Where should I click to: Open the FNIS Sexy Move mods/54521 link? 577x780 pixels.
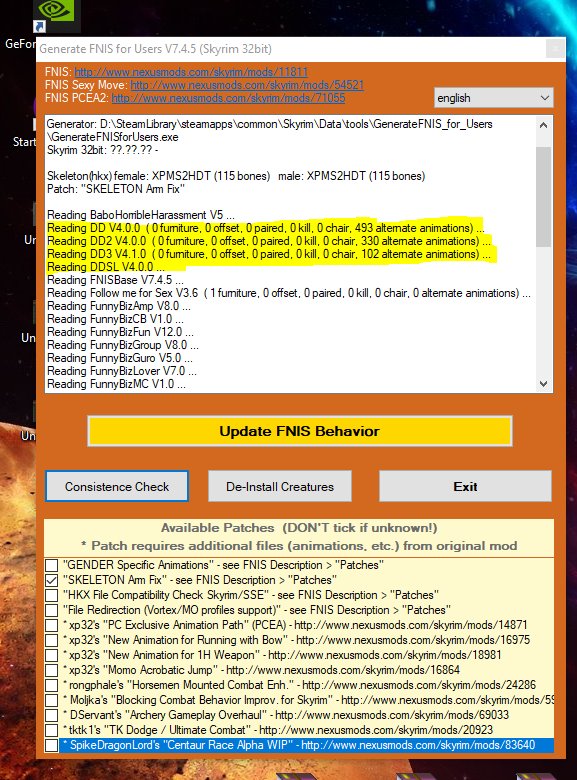click(247, 85)
